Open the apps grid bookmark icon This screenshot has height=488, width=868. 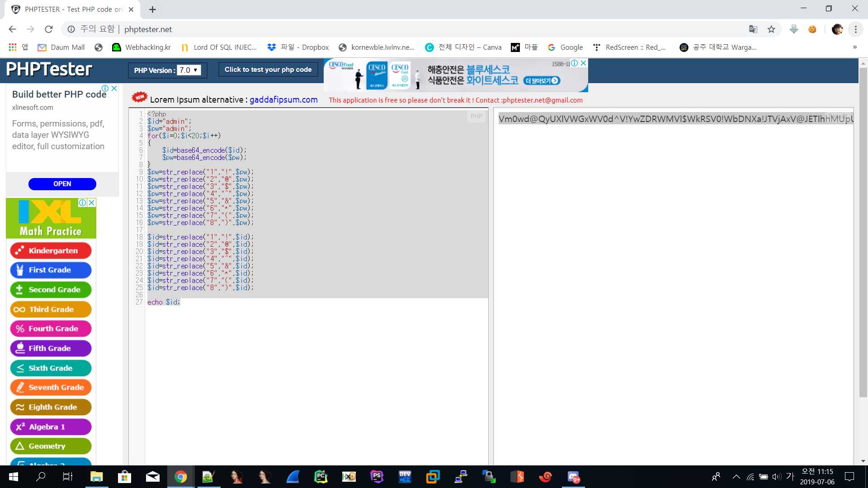(13, 47)
